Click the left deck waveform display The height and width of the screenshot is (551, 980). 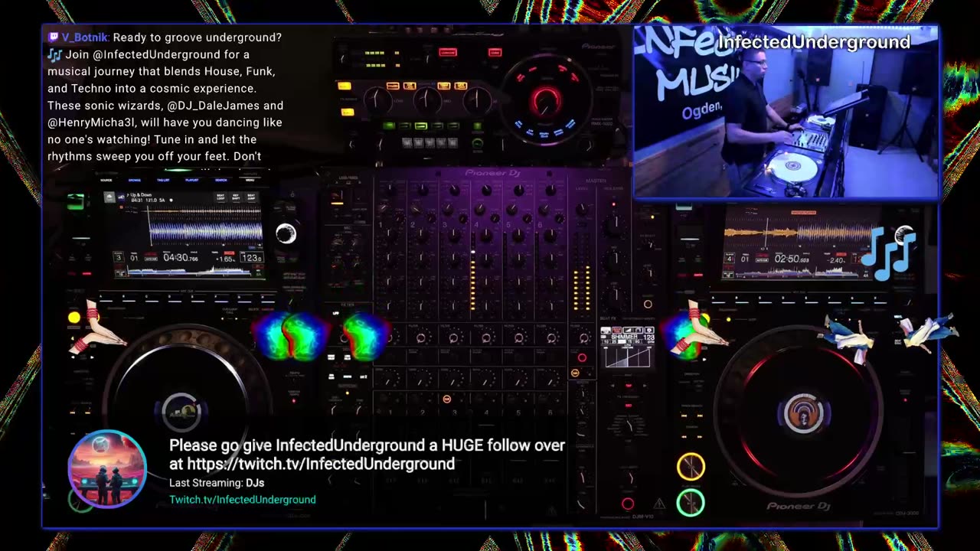point(205,231)
